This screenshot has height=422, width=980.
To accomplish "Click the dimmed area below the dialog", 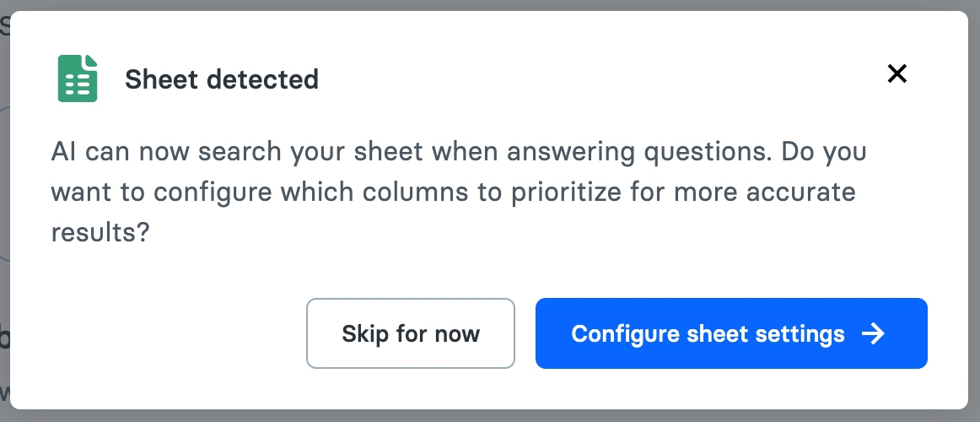I will 489,416.
